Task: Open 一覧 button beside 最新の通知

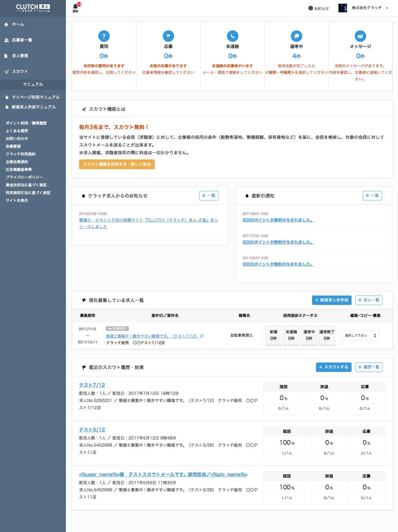Action: 372,196
